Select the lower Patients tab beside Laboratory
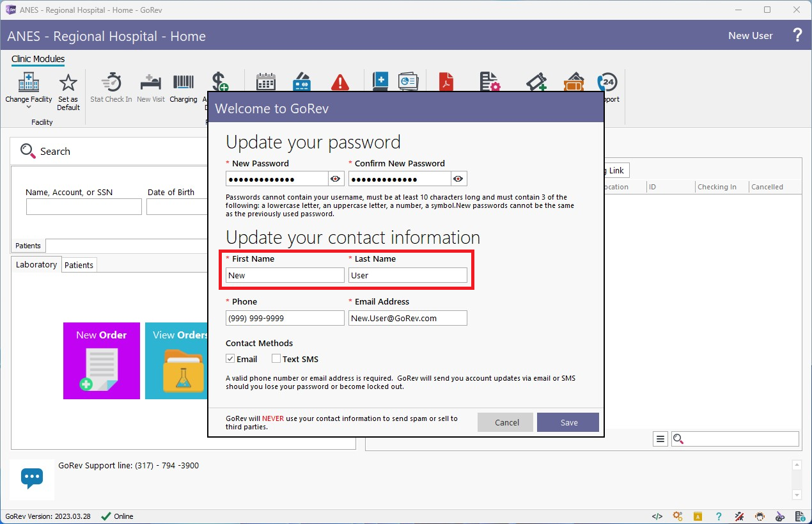Viewport: 812px width, 524px height. 79,265
